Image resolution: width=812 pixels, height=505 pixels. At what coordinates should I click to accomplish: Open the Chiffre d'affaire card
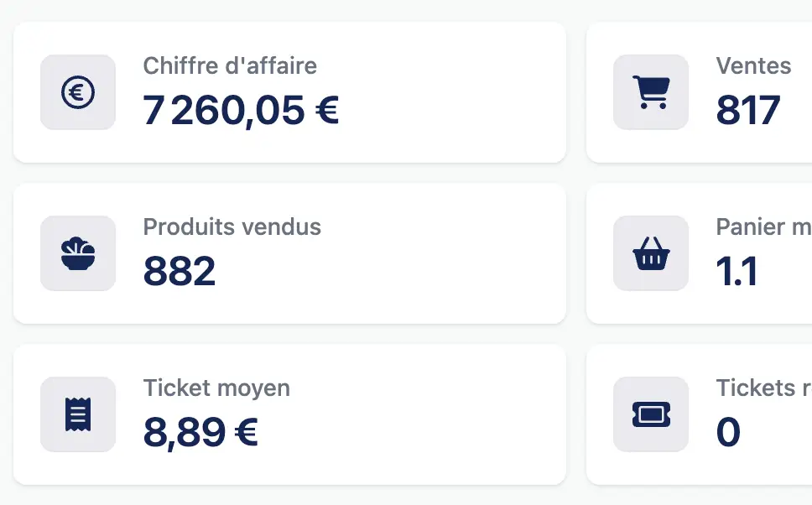click(x=289, y=92)
